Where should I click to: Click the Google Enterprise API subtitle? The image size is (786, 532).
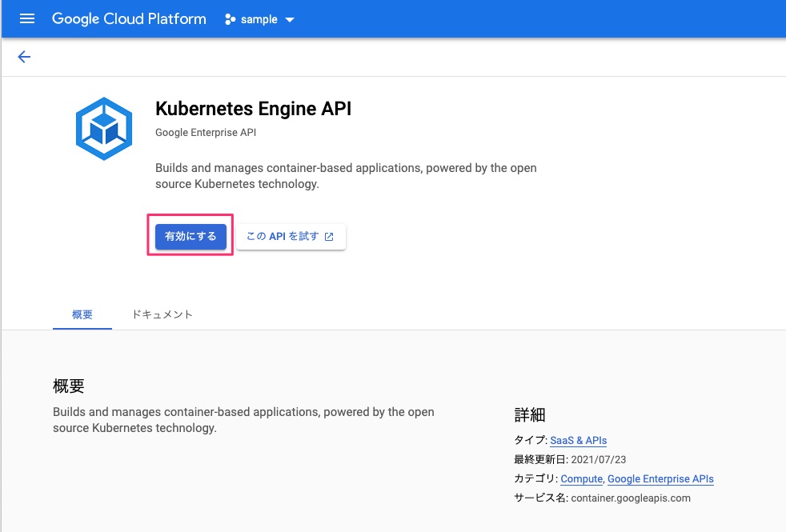tap(206, 133)
